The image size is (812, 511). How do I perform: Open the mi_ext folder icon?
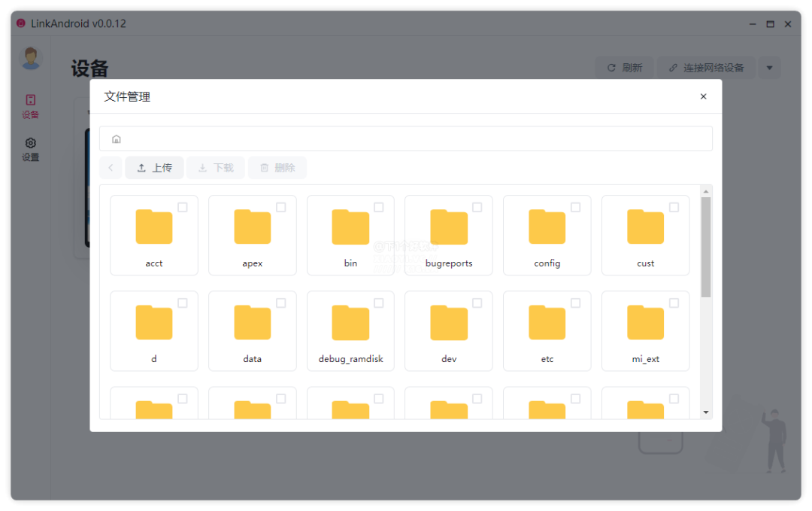pos(645,322)
